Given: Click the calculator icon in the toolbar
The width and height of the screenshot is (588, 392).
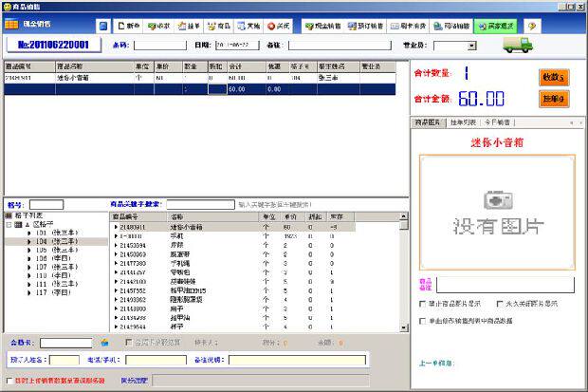Looking at the screenshot, I should pyautogui.click(x=103, y=26).
